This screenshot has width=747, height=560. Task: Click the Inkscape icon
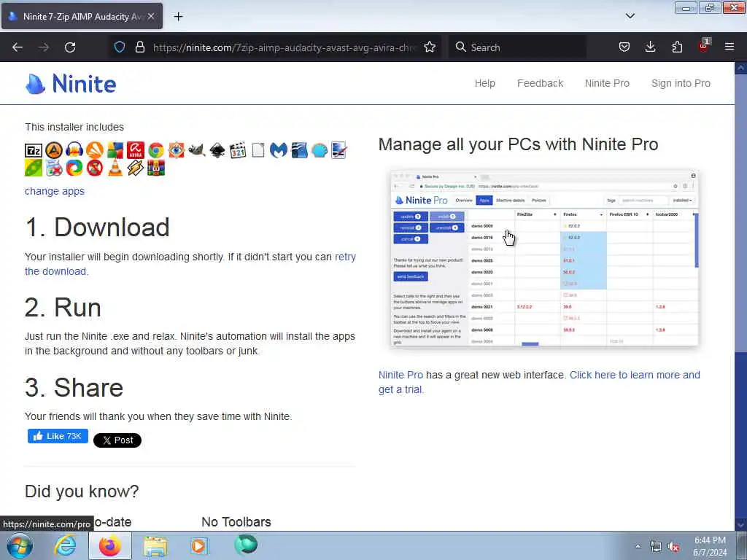coord(217,150)
